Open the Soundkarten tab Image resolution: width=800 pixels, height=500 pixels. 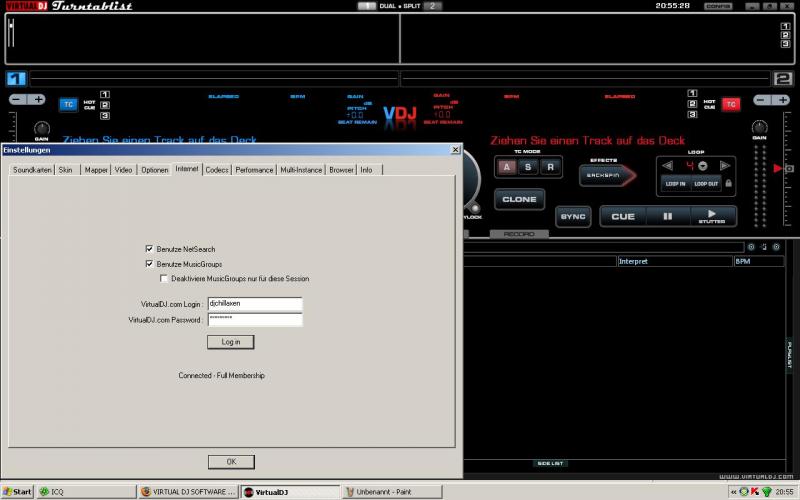pyautogui.click(x=32, y=170)
